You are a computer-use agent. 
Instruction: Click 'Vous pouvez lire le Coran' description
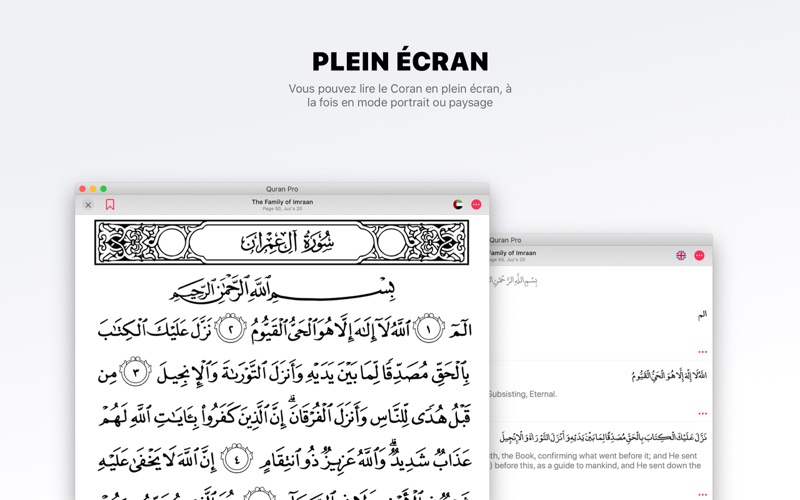pyautogui.click(x=400, y=95)
